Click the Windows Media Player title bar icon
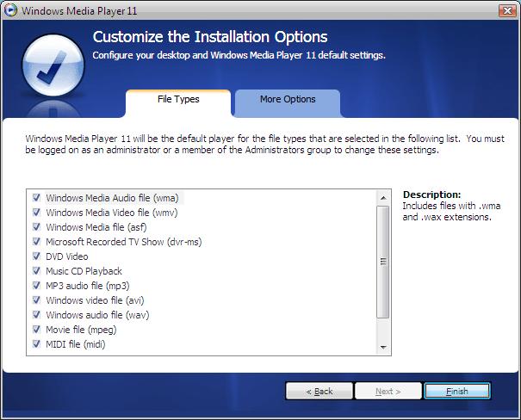Image resolution: width=521 pixels, height=420 pixels. [x=10, y=10]
